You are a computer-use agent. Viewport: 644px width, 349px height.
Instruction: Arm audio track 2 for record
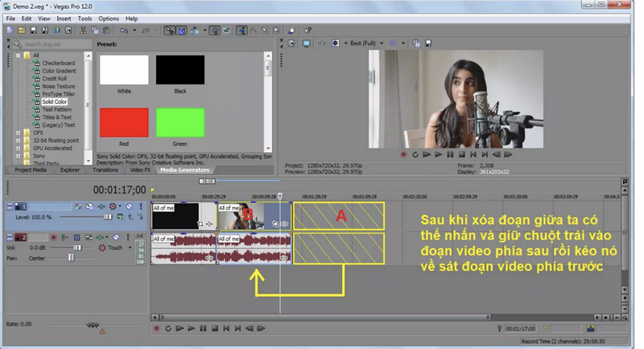(53, 238)
